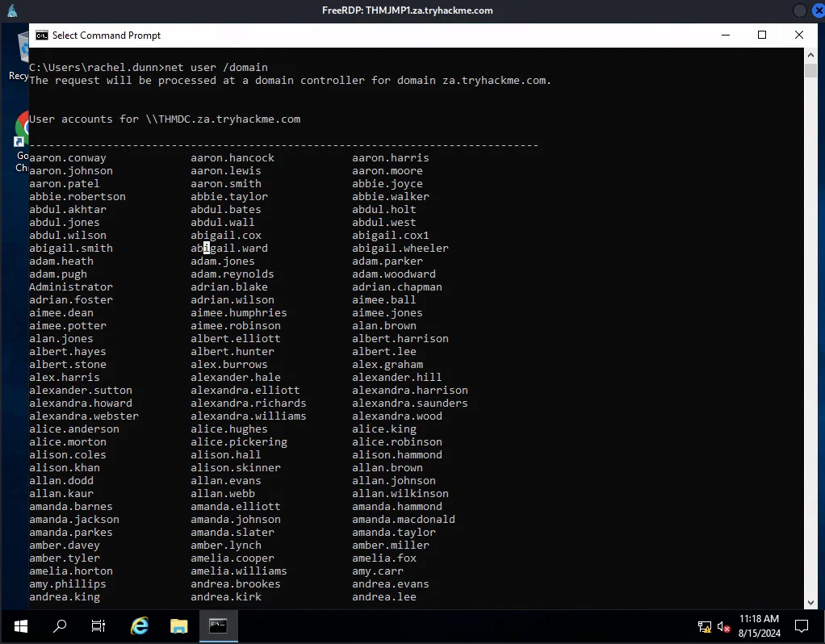Image resolution: width=825 pixels, height=644 pixels.
Task: Open the Windows Start menu
Action: 20,626
